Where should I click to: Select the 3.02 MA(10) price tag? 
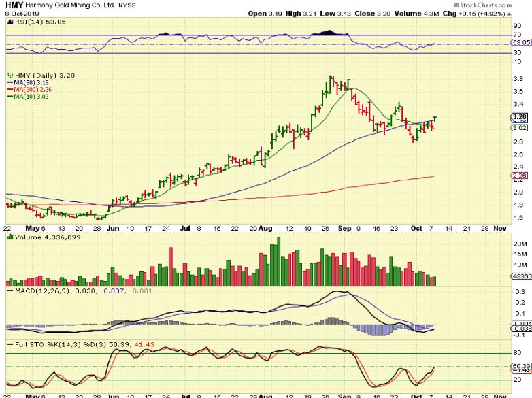[519, 128]
